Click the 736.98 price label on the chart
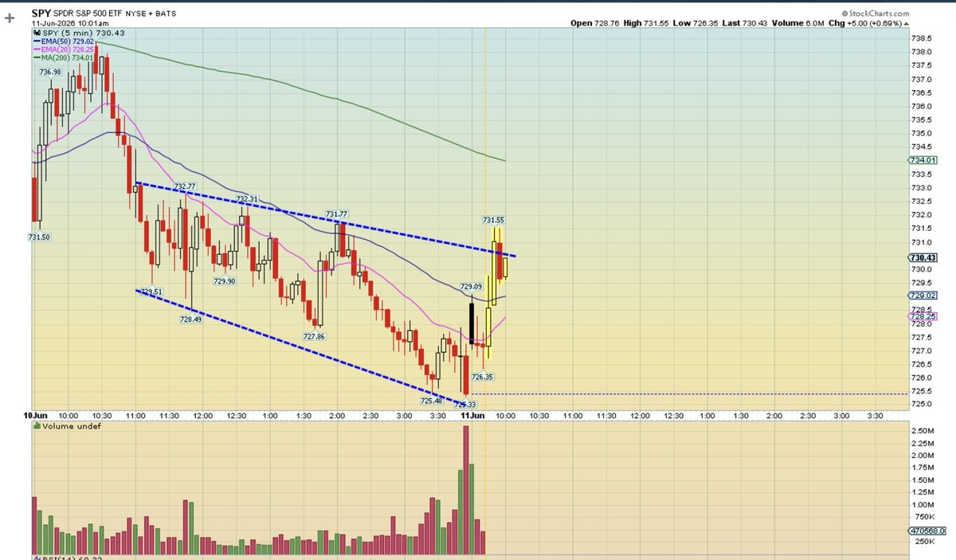956x560 pixels. pos(49,72)
